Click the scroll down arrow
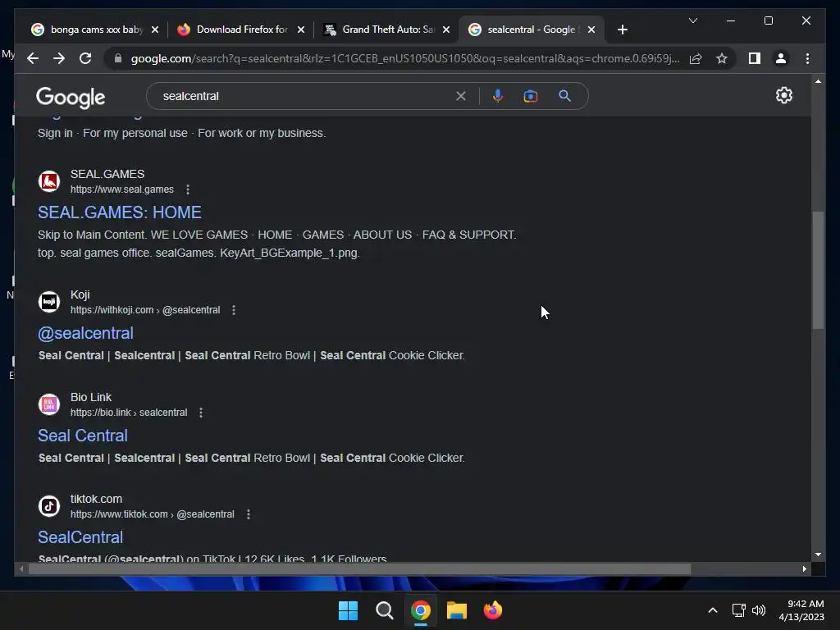The image size is (840, 630). (818, 555)
